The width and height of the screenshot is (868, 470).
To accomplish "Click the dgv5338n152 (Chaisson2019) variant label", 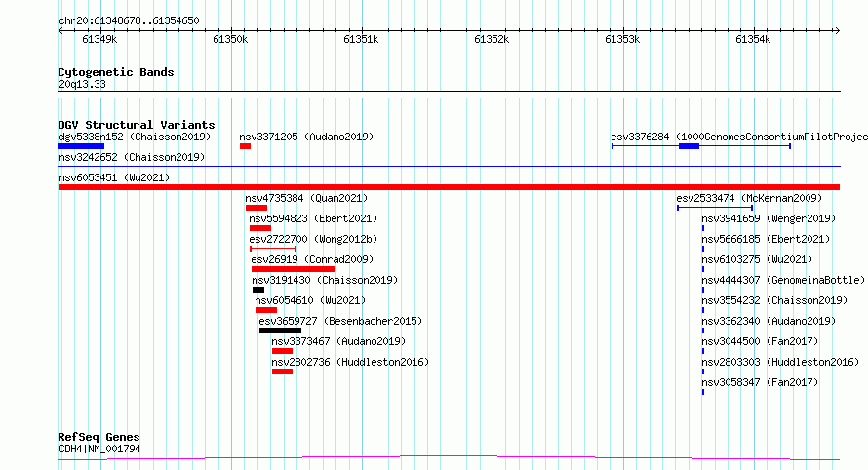I will (135, 137).
